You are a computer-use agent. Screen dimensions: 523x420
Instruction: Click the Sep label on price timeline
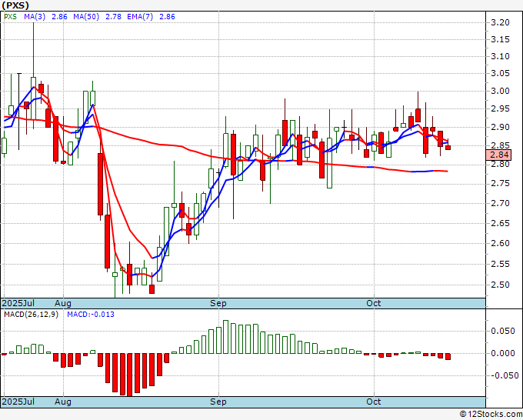tap(219, 304)
